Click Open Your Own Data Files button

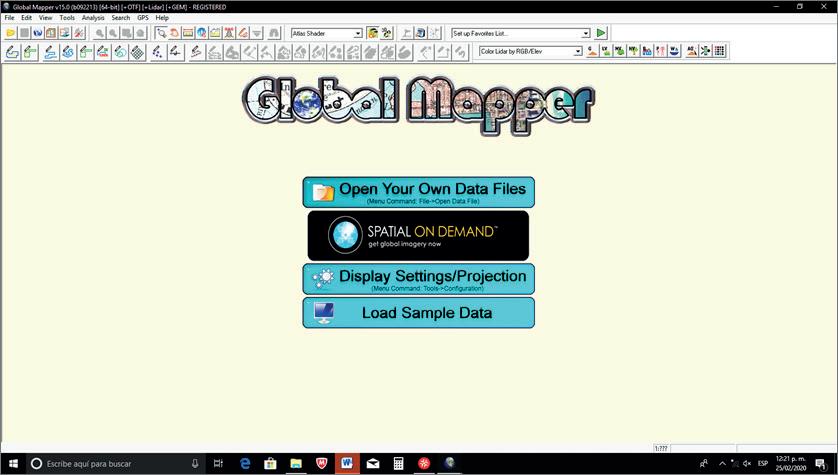click(418, 192)
